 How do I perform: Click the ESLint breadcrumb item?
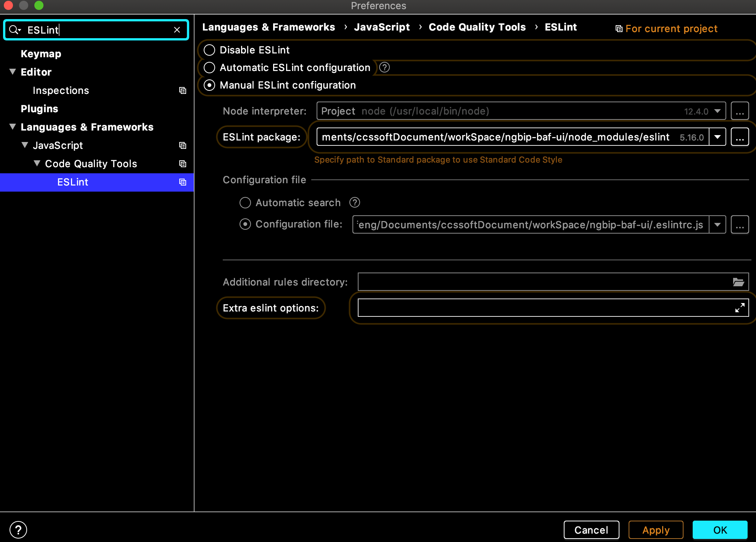(x=561, y=27)
